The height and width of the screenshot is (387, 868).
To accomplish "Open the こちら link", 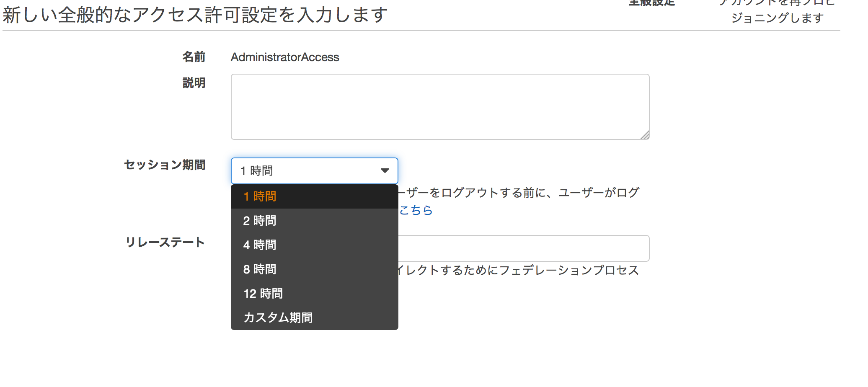I will 416,210.
